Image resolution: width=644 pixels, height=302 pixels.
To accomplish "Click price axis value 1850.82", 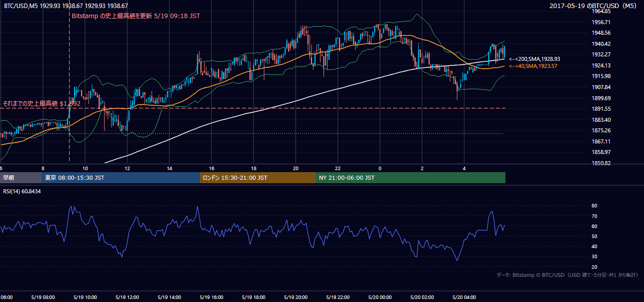I will click(x=602, y=163).
